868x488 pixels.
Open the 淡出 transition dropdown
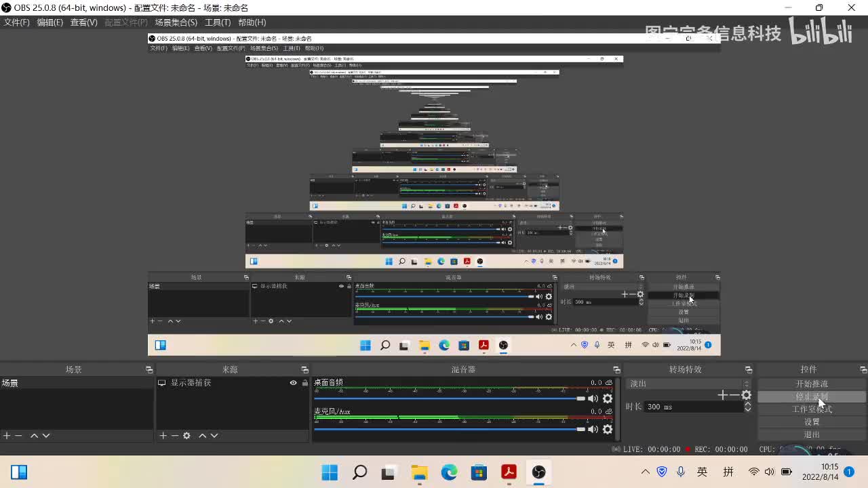(x=689, y=384)
